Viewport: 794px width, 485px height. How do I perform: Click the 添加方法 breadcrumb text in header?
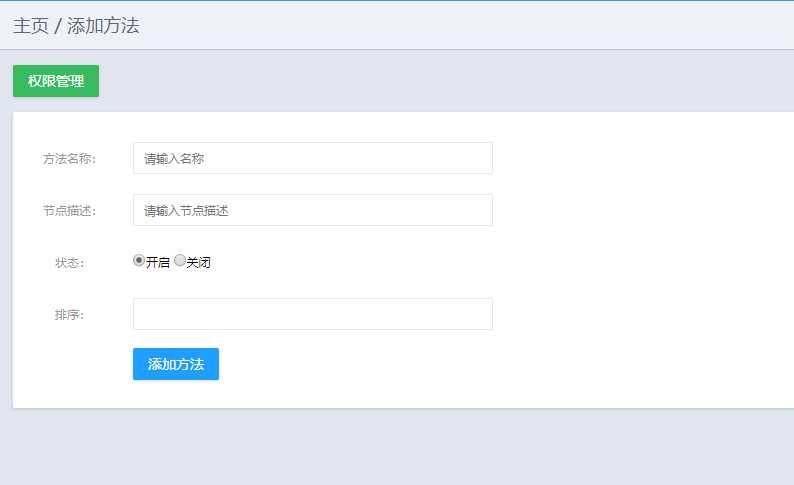pyautogui.click(x=103, y=26)
